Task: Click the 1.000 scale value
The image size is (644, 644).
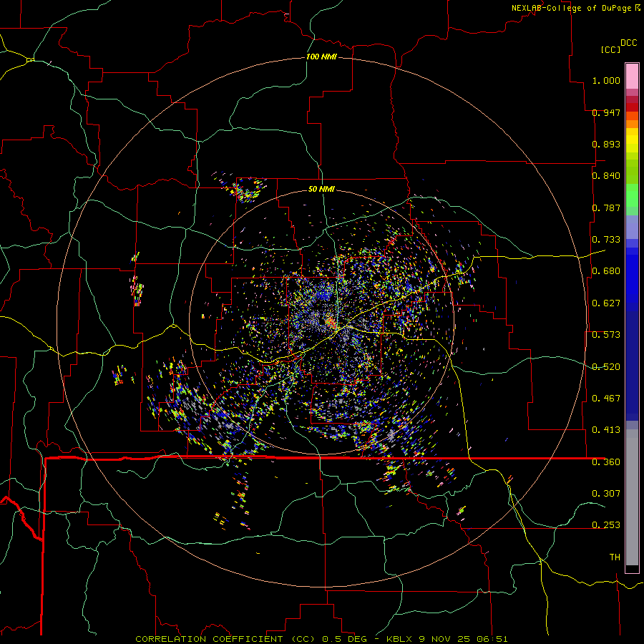Action: click(606, 80)
